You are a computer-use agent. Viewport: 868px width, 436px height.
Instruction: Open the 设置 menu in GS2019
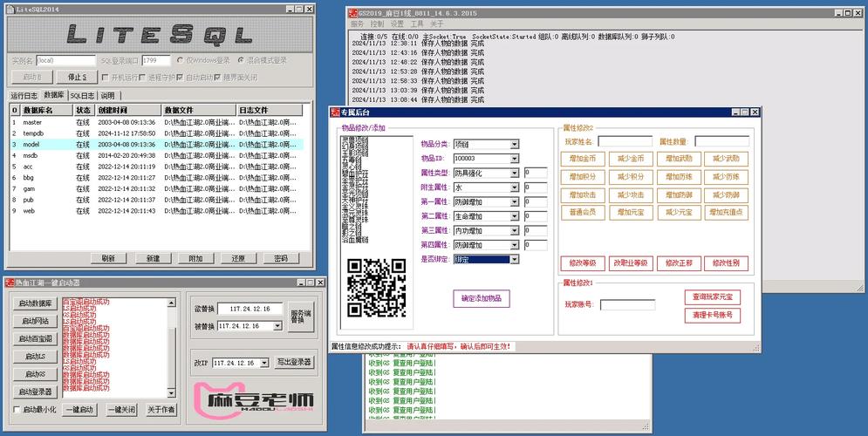[397, 24]
